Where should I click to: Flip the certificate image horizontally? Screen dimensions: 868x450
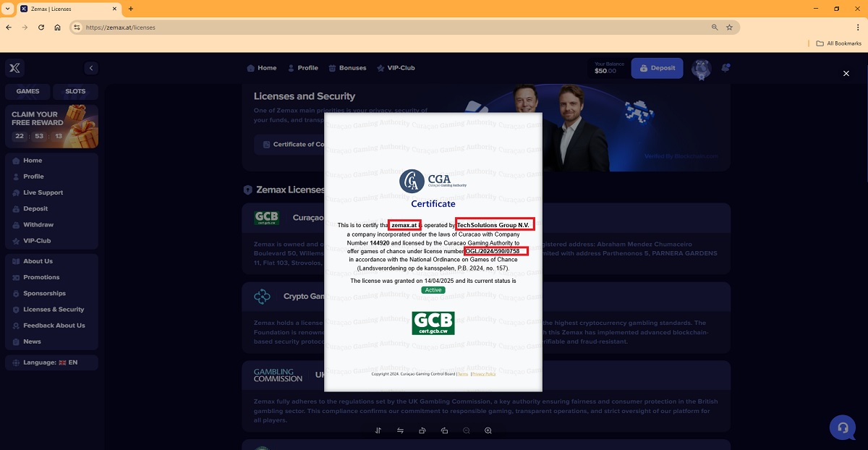(400, 430)
